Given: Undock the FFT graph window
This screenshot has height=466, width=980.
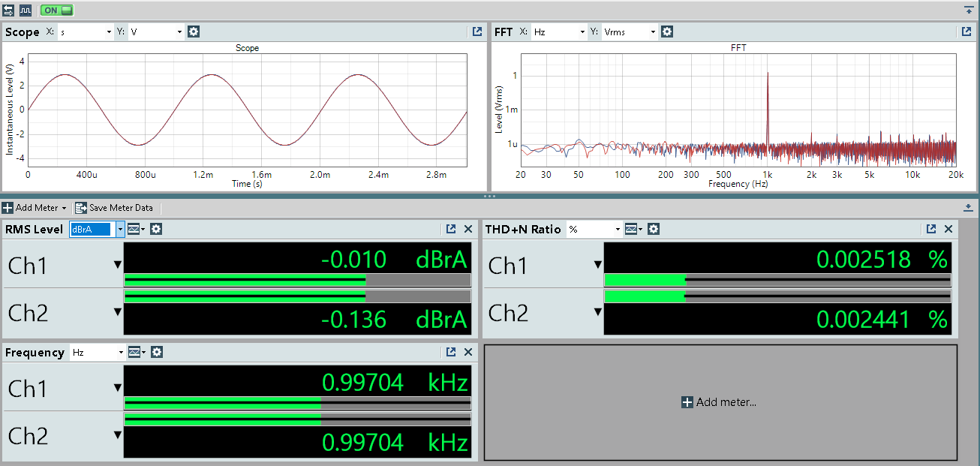Looking at the screenshot, I should (966, 32).
